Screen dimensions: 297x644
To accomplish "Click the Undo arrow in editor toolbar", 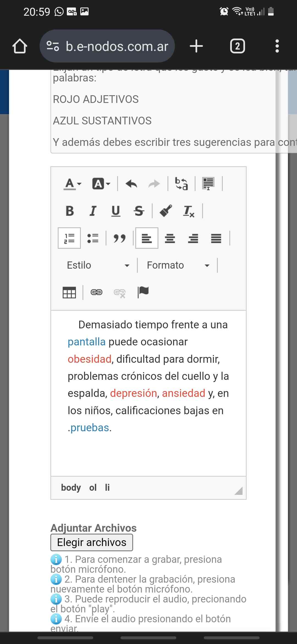I will click(131, 184).
